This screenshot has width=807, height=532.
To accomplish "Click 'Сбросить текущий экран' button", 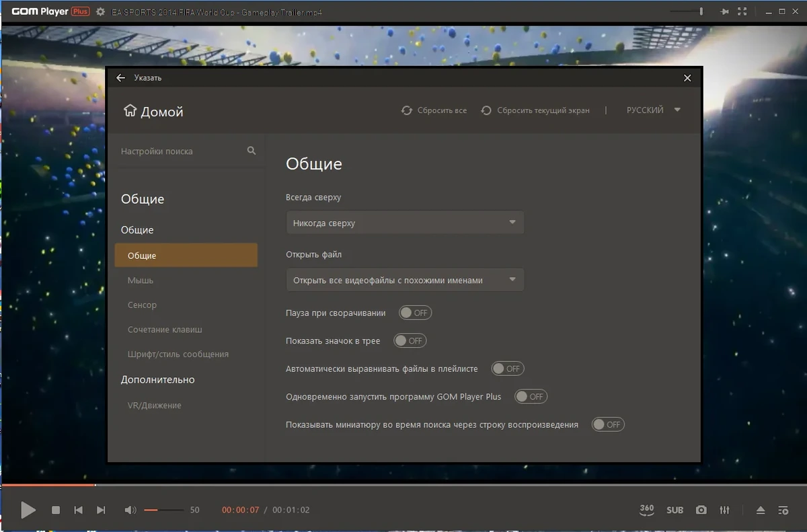I will coord(535,110).
